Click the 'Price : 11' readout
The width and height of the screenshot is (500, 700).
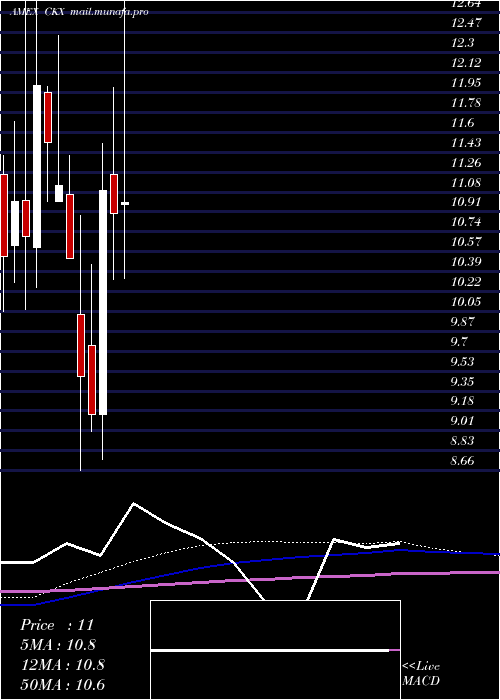tap(57, 625)
